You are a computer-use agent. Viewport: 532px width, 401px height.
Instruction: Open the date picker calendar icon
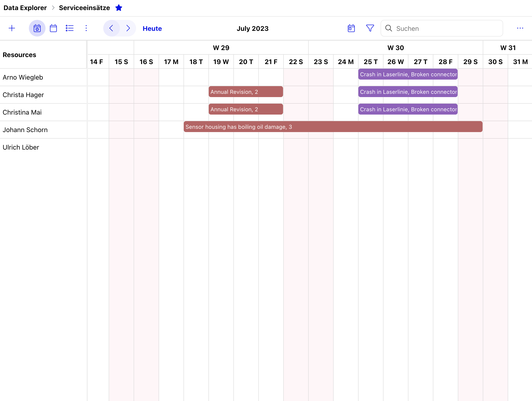351,28
